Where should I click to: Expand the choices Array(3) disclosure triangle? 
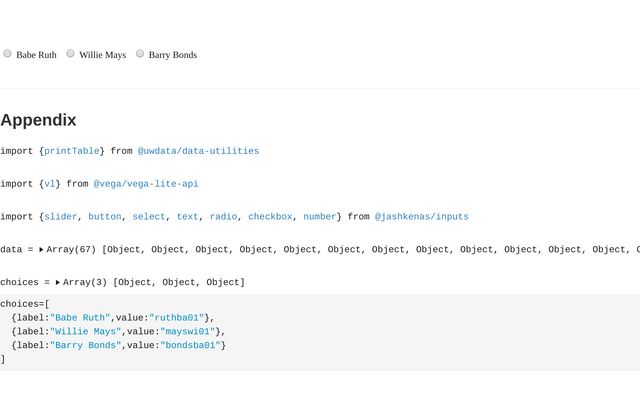click(x=58, y=282)
